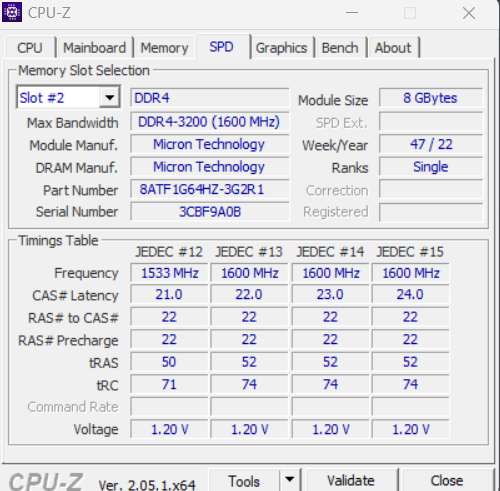Screen dimensions: 500x491
Task: Open the Memory tab
Action: click(x=164, y=48)
